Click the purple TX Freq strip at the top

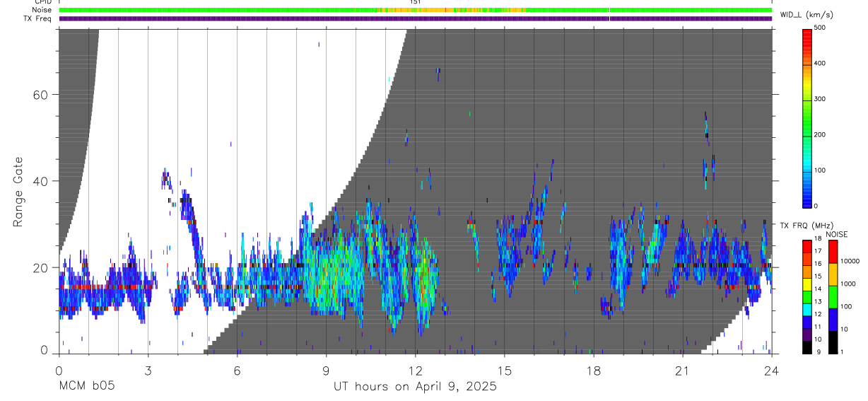pos(416,18)
